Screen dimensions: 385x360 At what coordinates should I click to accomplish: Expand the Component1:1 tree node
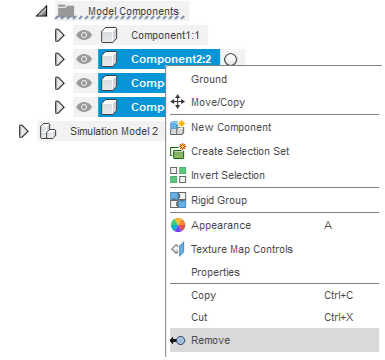pos(60,35)
